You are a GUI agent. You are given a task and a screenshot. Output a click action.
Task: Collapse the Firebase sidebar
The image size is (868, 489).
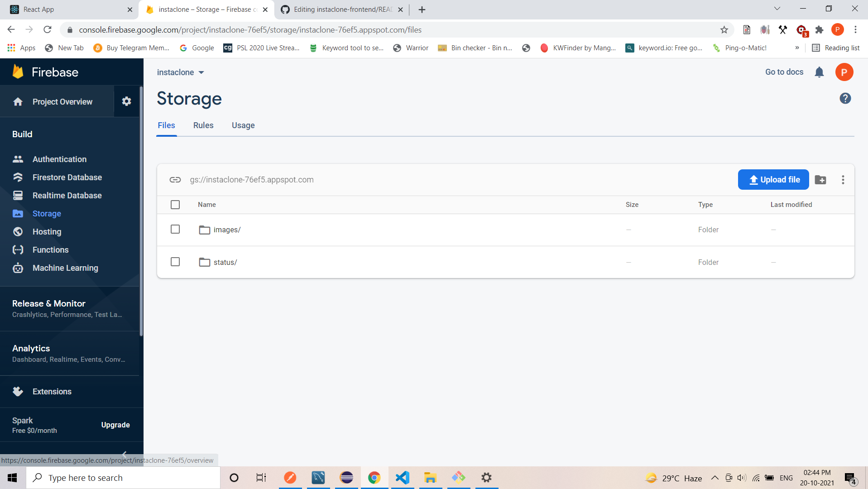click(x=124, y=454)
